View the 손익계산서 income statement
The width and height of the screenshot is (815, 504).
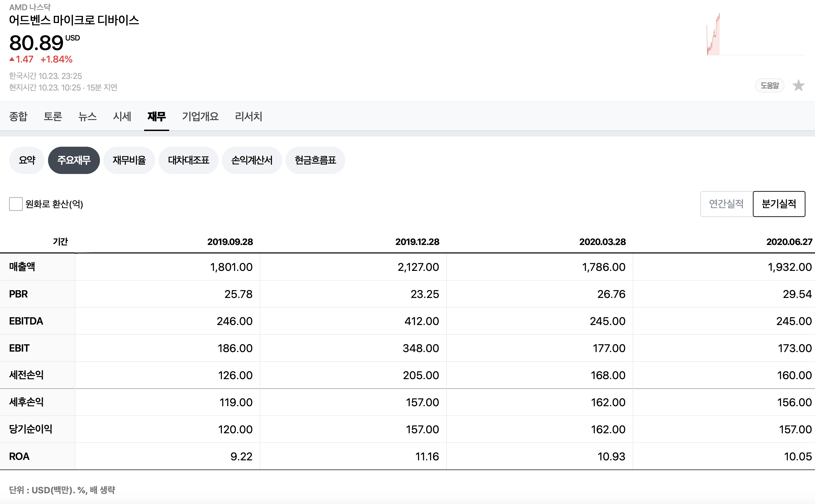coord(252,160)
